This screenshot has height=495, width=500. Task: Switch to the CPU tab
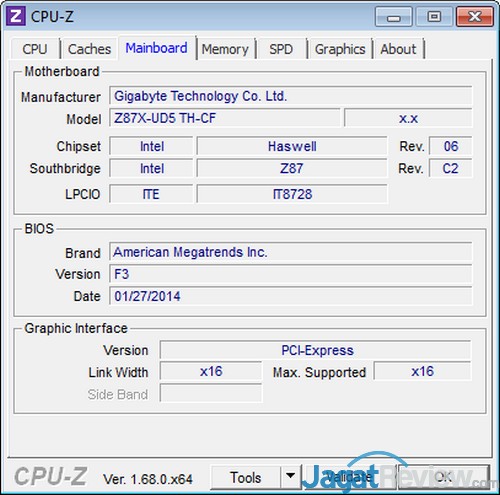[35, 49]
